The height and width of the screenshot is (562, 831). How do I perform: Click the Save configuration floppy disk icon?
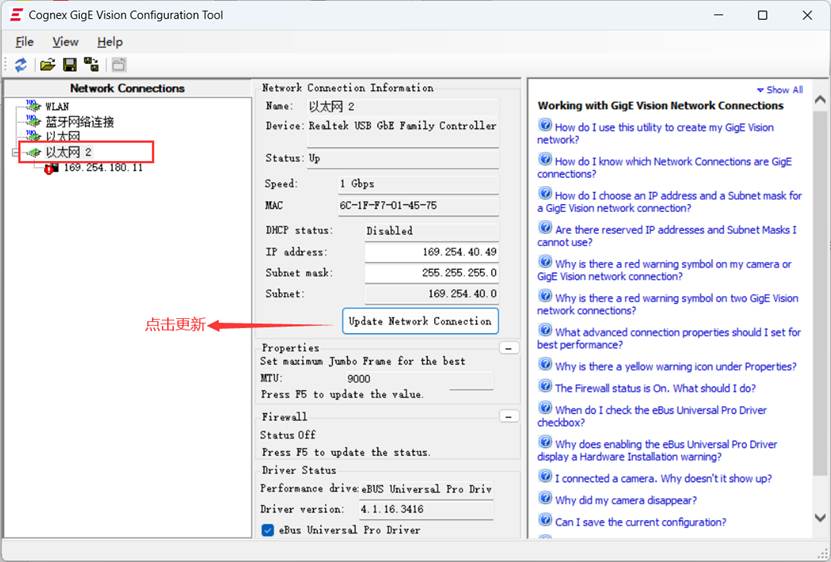[x=69, y=65]
